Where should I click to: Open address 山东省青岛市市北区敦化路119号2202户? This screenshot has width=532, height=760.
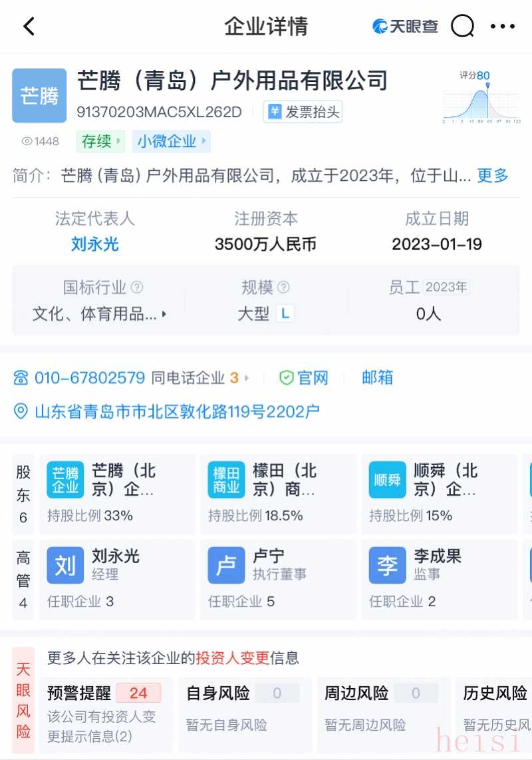177,411
